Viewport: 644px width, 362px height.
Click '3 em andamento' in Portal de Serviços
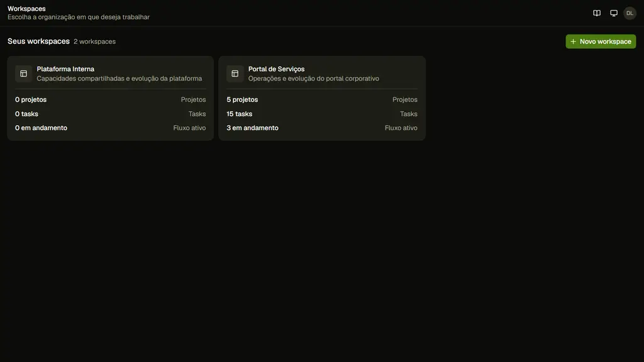point(253,128)
